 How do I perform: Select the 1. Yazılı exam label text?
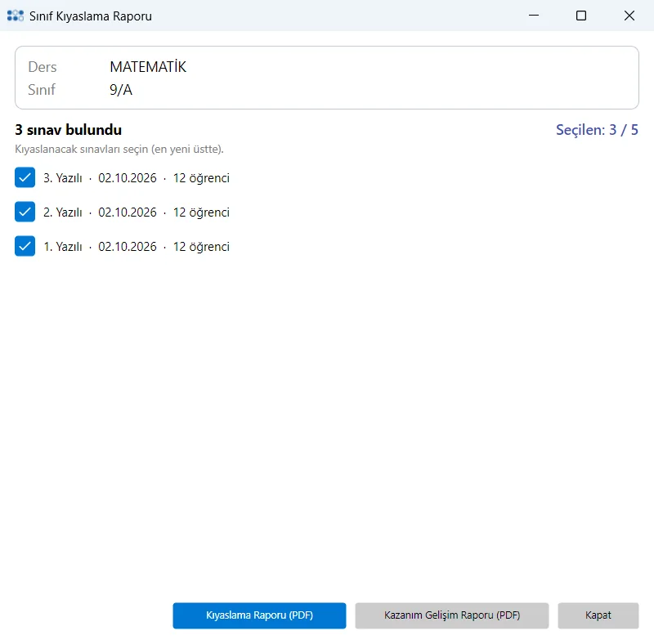pos(137,247)
